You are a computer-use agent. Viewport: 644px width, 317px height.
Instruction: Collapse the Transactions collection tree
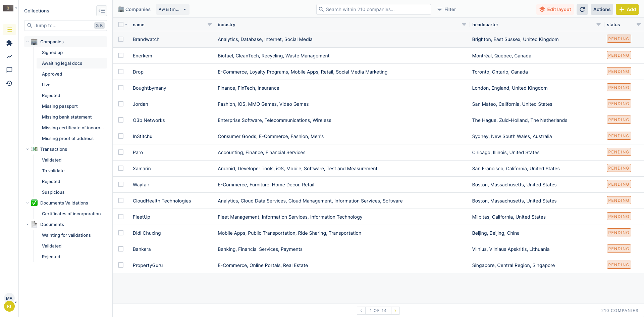[x=28, y=149]
